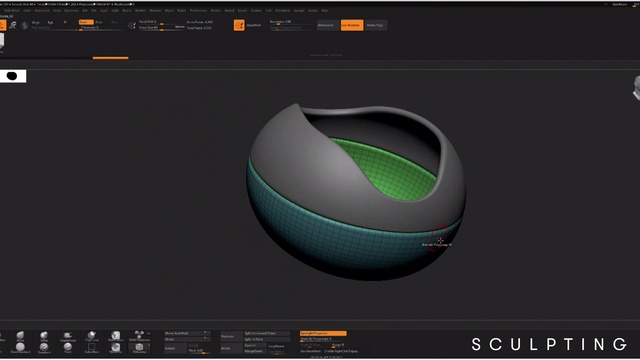
Task: Open the Preferences menu
Action: coord(198,11)
